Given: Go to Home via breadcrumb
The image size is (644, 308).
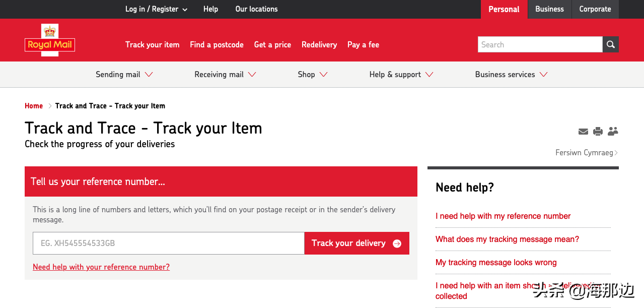Looking at the screenshot, I should pos(34,106).
